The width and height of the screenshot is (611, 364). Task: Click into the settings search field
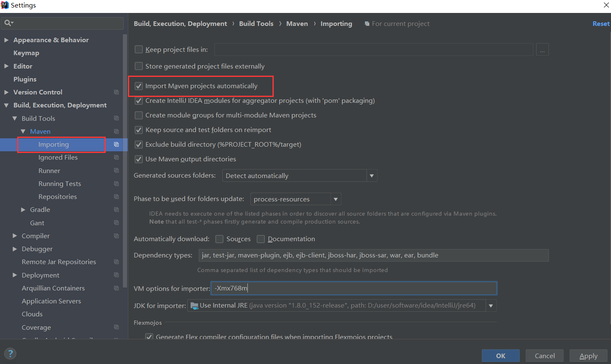[62, 23]
